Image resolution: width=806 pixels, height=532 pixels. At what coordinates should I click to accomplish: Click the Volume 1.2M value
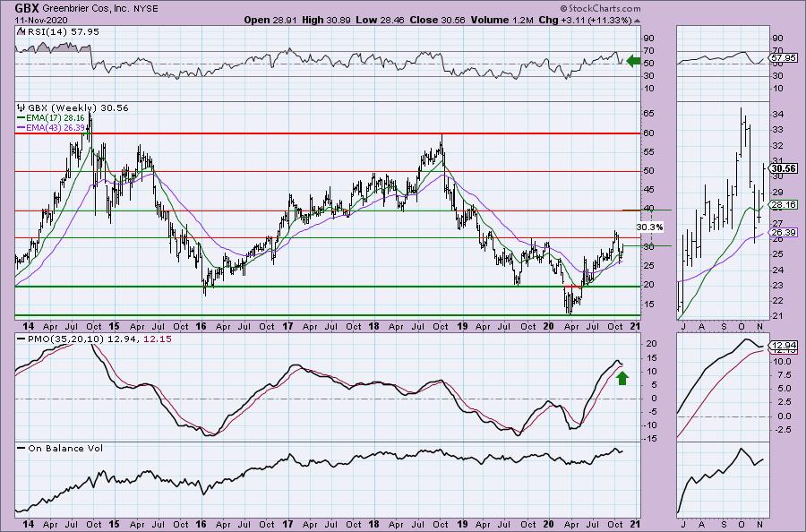click(501, 20)
